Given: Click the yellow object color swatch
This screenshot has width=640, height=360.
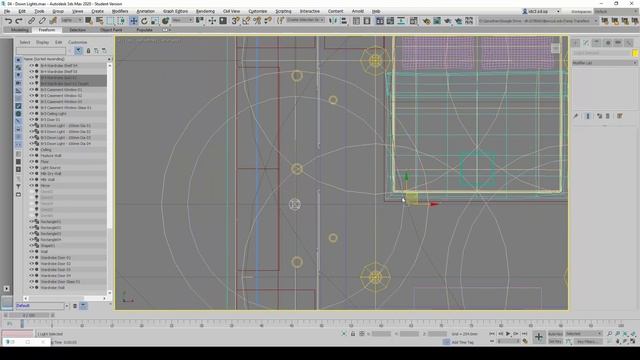Looking at the screenshot, I should 635,53.
